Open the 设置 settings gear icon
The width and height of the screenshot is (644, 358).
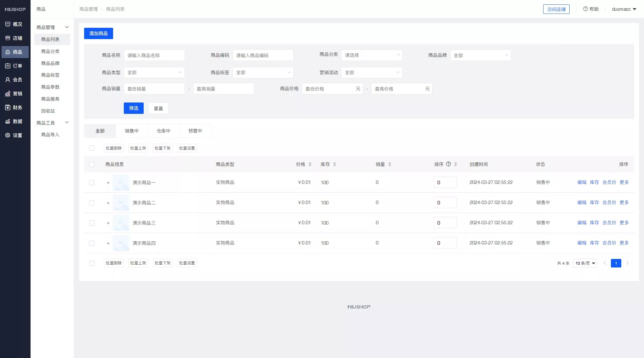pyautogui.click(x=8, y=135)
